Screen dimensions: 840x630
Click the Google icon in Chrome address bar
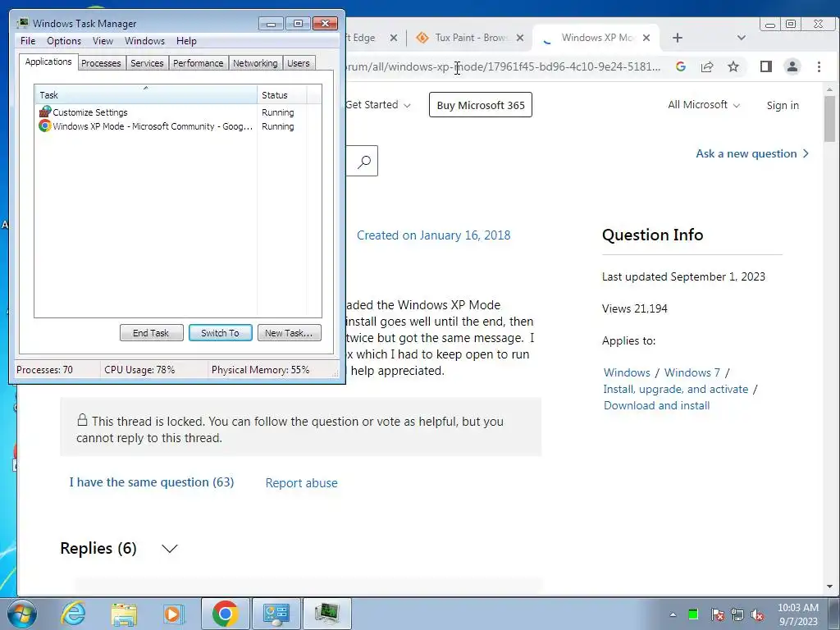[681, 66]
